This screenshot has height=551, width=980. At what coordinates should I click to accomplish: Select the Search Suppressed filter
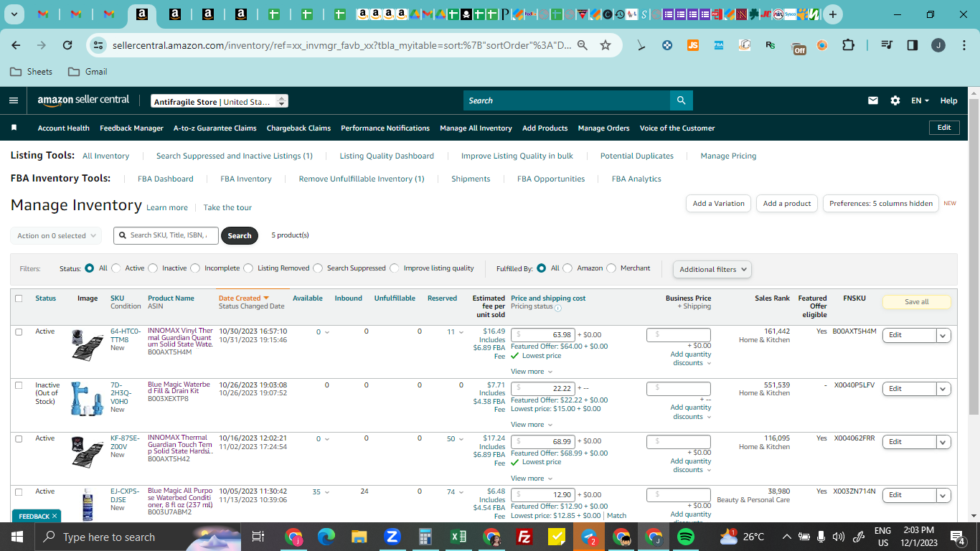point(318,268)
